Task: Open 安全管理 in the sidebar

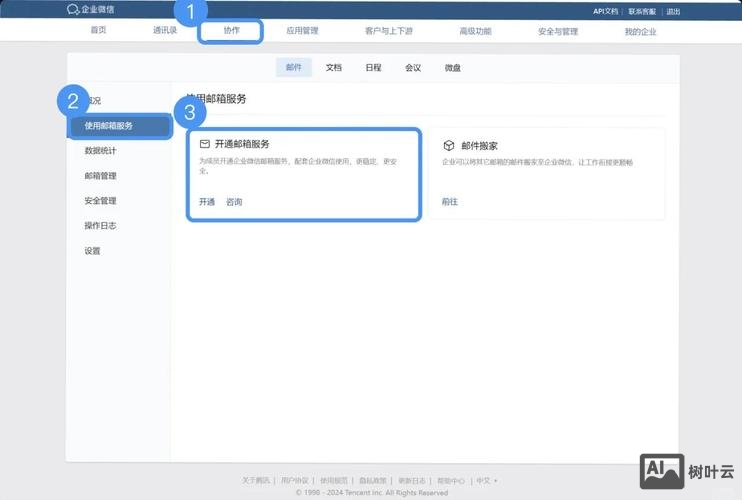Action: pyautogui.click(x=100, y=201)
